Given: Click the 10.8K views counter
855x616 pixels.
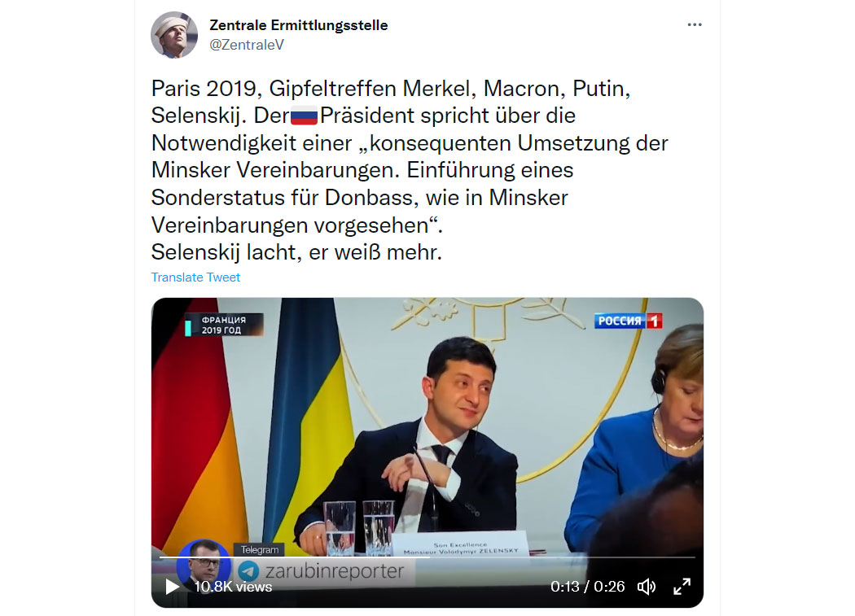Looking at the screenshot, I should click(233, 587).
